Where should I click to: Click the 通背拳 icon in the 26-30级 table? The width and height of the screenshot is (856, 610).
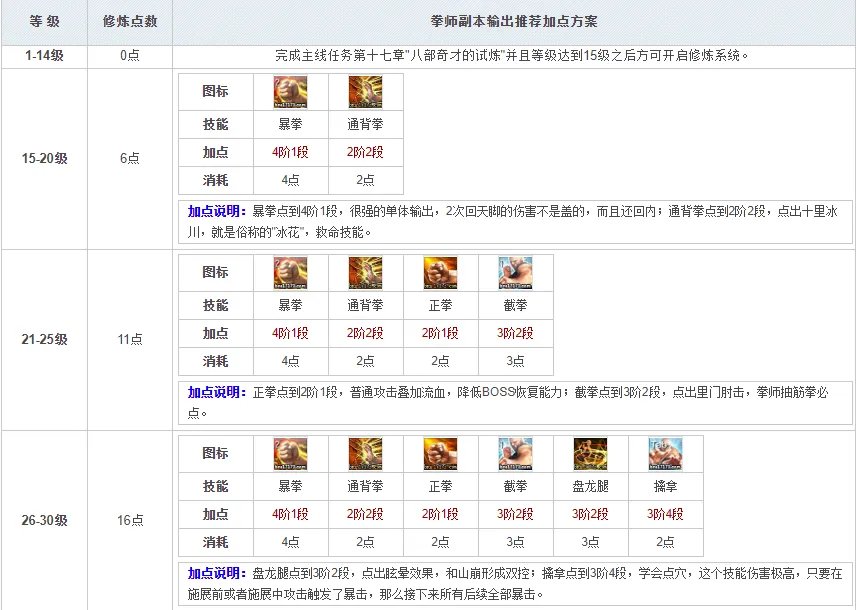click(x=365, y=454)
